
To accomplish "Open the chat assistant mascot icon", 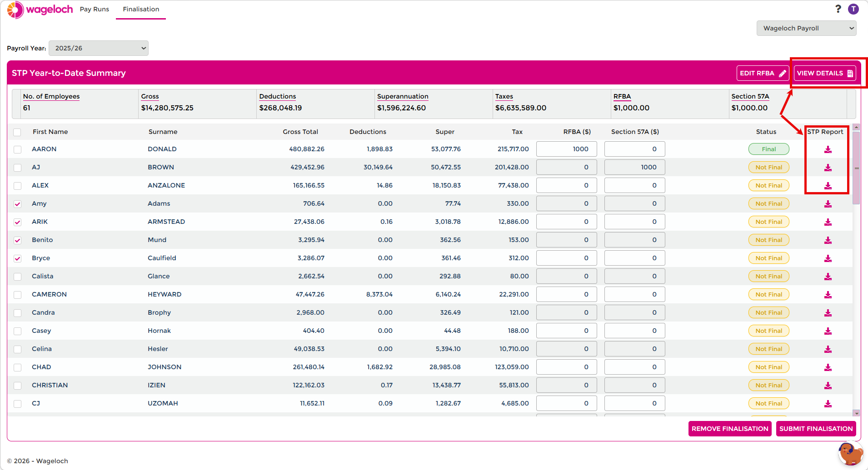I will click(850, 454).
